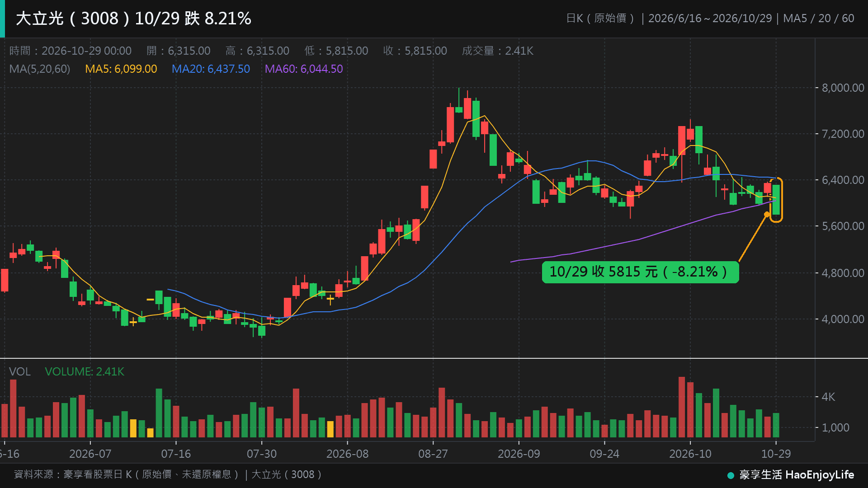Click the 2026-10 date axis label
Image resolution: width=868 pixels, height=488 pixels.
point(690,454)
